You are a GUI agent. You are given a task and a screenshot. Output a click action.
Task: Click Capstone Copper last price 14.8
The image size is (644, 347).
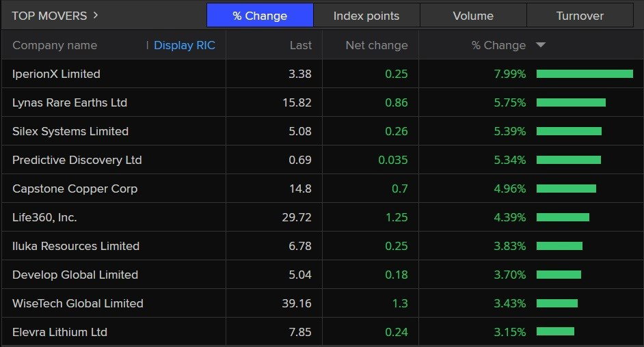pyautogui.click(x=300, y=189)
